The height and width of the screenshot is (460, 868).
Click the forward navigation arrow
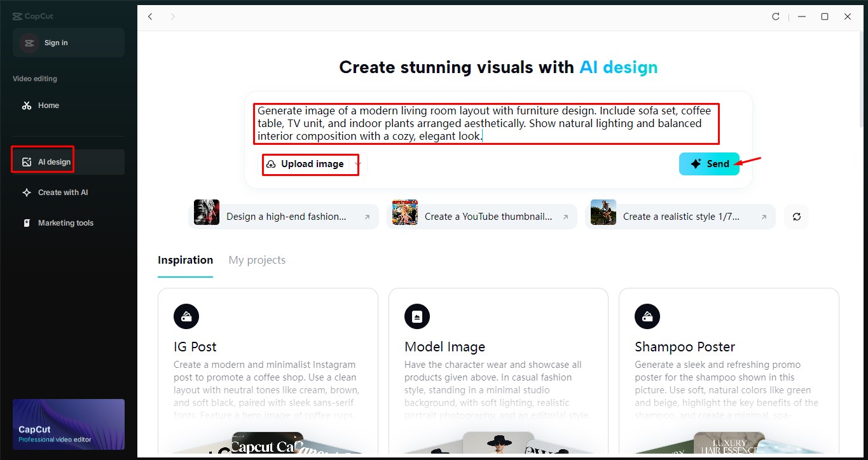[x=173, y=17]
